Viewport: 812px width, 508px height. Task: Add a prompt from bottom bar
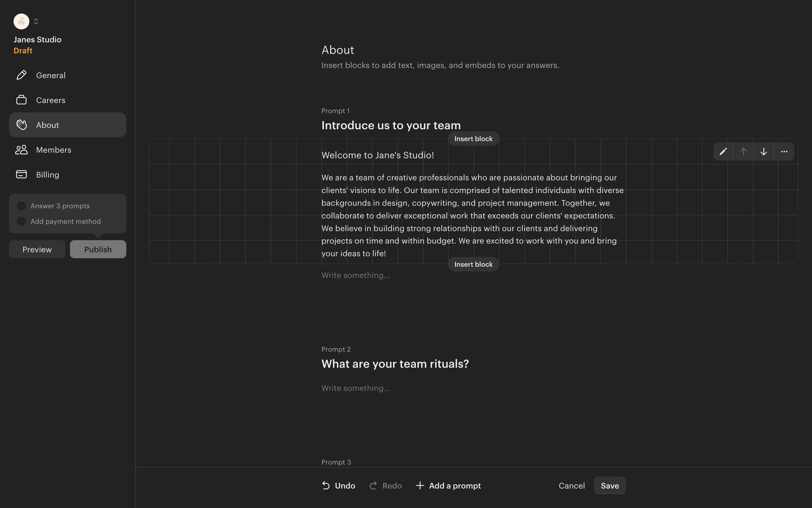[448, 486]
